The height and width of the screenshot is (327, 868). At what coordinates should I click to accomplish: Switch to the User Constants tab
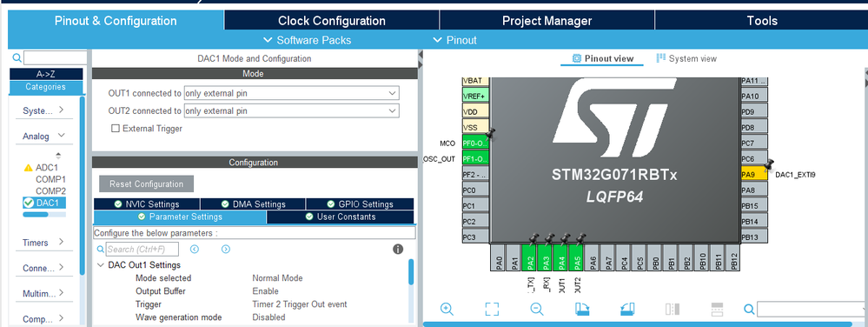340,217
